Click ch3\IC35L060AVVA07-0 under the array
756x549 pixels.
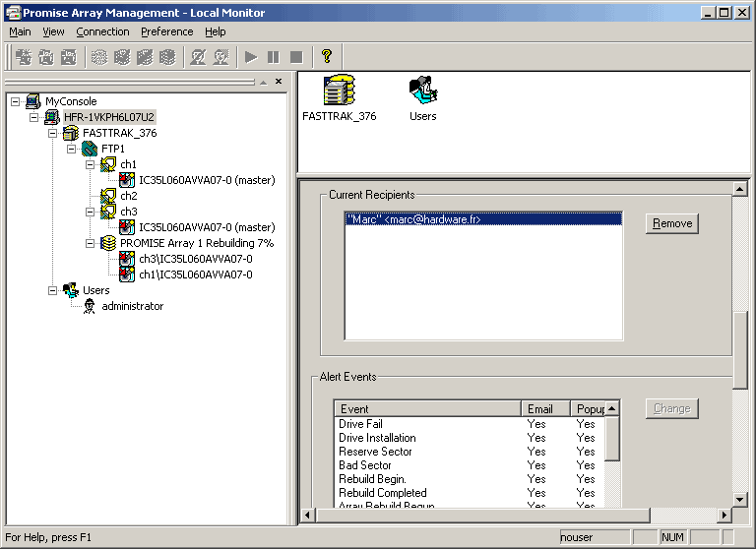pyautogui.click(x=196, y=259)
